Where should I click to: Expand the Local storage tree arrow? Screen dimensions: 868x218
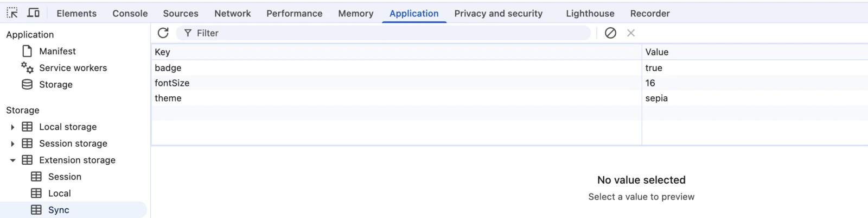(x=12, y=127)
